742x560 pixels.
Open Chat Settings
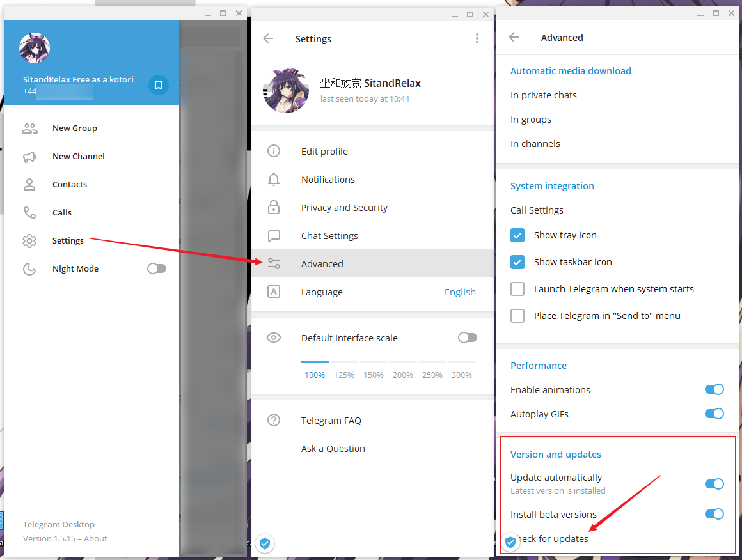(372, 235)
